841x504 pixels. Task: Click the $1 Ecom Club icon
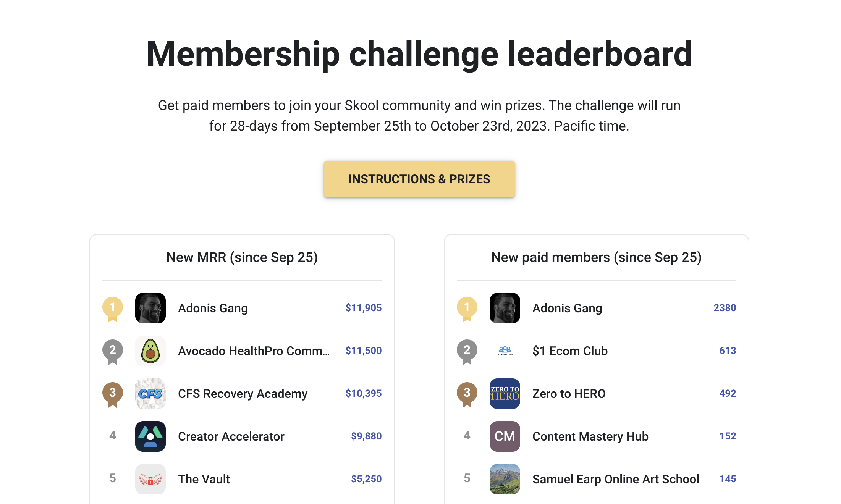505,351
